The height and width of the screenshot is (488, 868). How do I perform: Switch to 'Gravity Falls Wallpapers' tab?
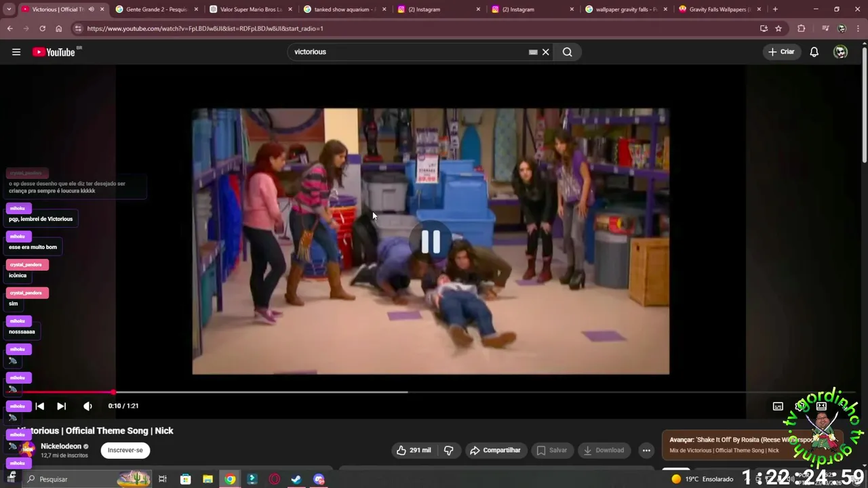point(719,9)
